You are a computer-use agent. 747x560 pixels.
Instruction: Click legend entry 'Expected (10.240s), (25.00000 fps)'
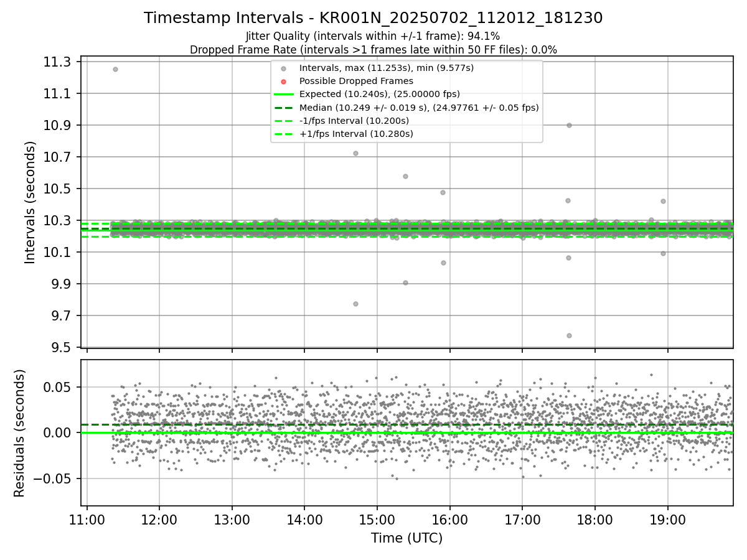tap(379, 94)
